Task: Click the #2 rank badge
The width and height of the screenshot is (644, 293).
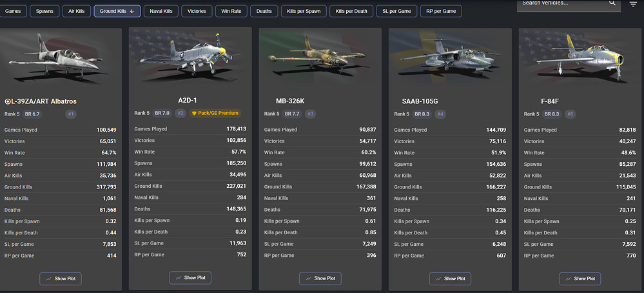Action: pos(180,113)
